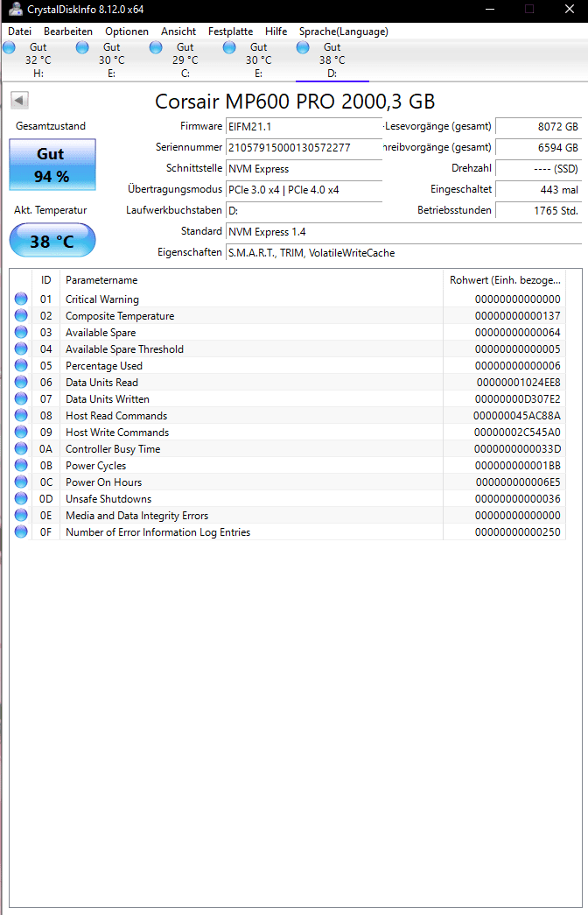Image resolution: width=588 pixels, height=915 pixels.
Task: Click the status orb for Critical Warning
Action: click(x=21, y=299)
